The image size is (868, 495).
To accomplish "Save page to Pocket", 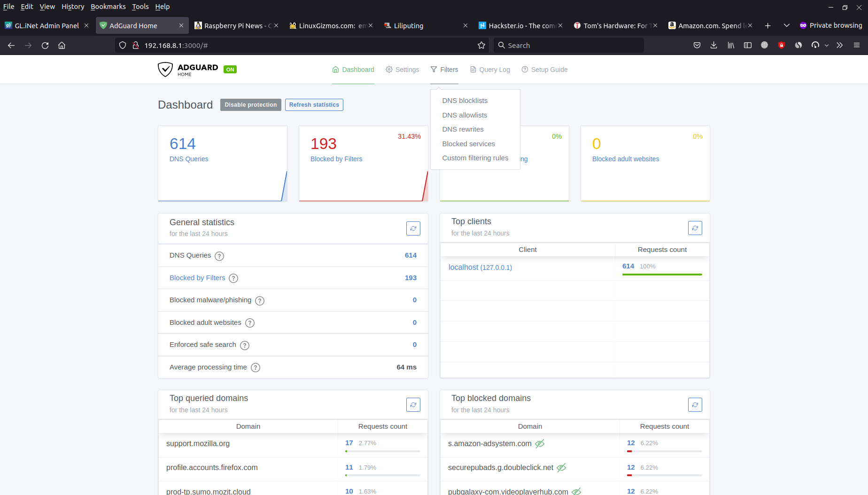I will (697, 46).
